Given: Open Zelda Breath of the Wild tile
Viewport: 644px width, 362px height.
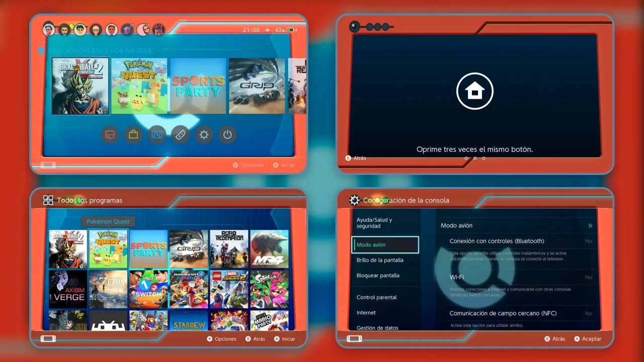Looking at the screenshot, I should [108, 289].
